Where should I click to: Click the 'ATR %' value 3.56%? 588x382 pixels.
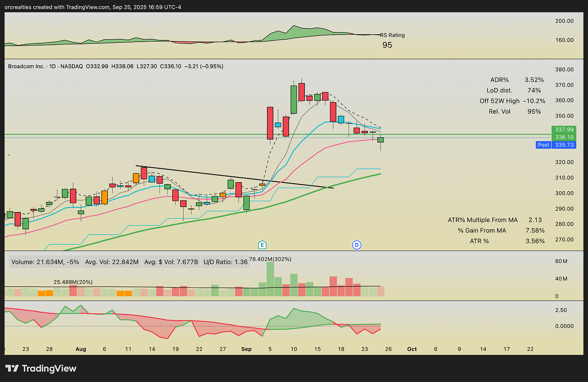[535, 241]
